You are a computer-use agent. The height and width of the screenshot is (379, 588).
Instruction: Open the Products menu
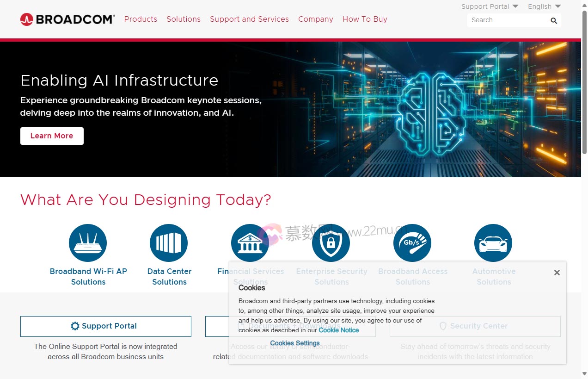pyautogui.click(x=141, y=19)
